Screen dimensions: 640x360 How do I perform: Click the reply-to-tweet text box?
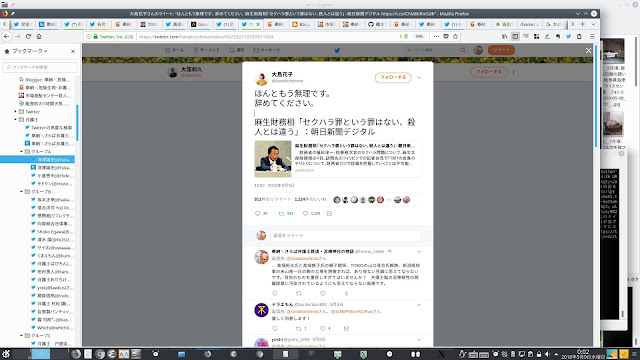[345, 236]
